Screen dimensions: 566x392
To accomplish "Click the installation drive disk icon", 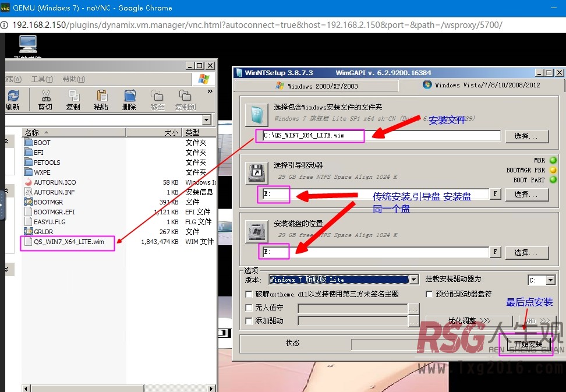I will 256,231.
